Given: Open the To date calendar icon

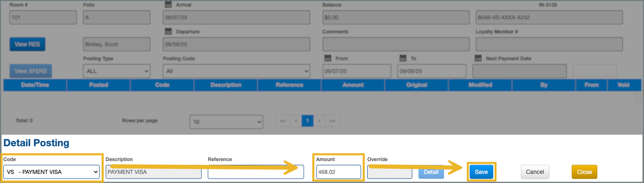Looking at the screenshot, I should click(x=403, y=58).
